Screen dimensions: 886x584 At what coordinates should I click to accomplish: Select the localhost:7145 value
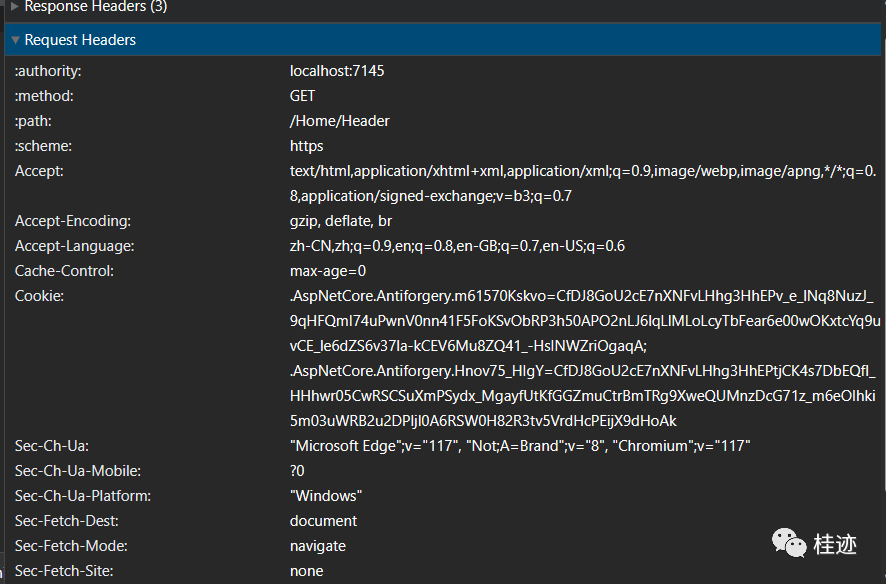337,71
